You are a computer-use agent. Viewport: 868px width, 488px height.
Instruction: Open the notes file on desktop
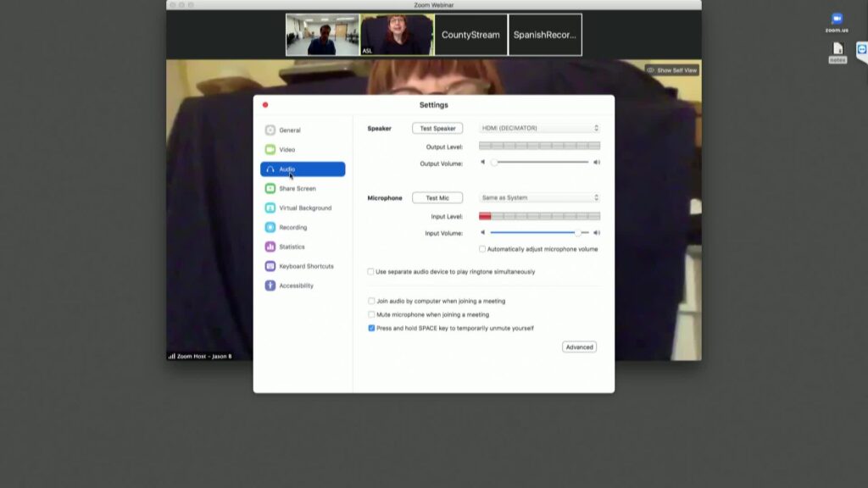tap(837, 53)
